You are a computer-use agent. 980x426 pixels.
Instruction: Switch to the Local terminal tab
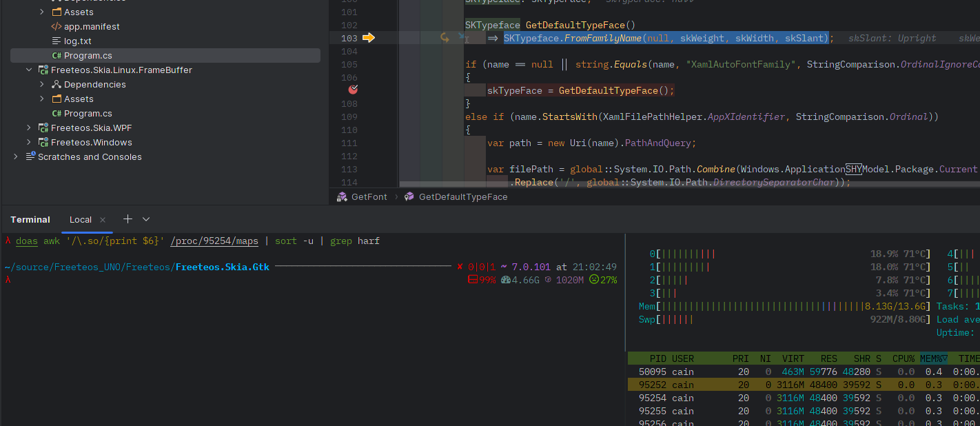(81, 220)
